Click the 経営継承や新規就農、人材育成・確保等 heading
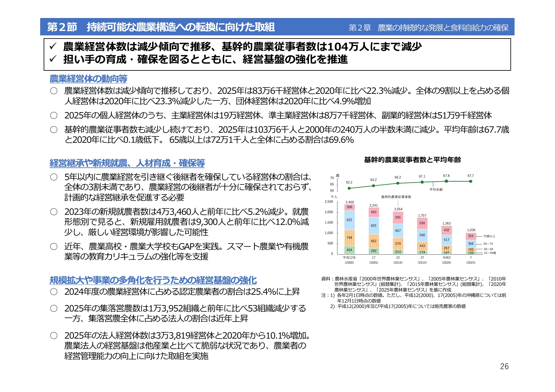This screenshot has width=555, height=392. 127,163
